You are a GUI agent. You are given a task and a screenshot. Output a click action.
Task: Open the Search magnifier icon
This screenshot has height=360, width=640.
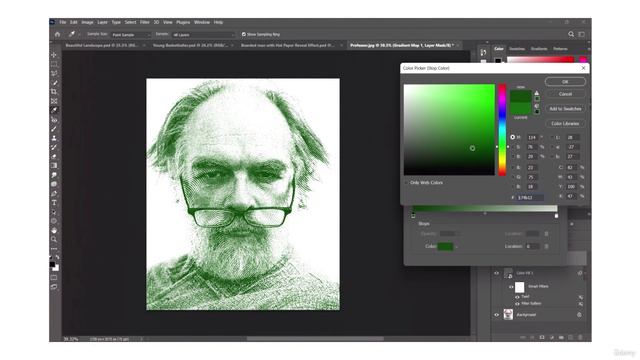571,34
